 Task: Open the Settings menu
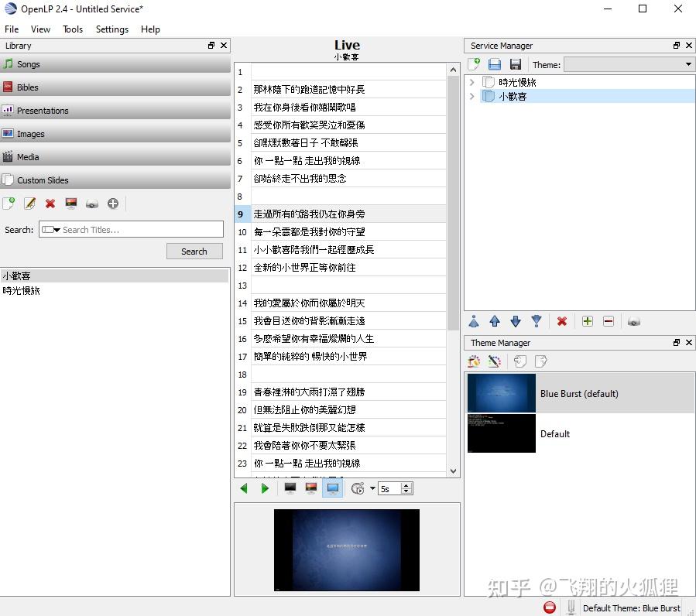pyautogui.click(x=112, y=29)
